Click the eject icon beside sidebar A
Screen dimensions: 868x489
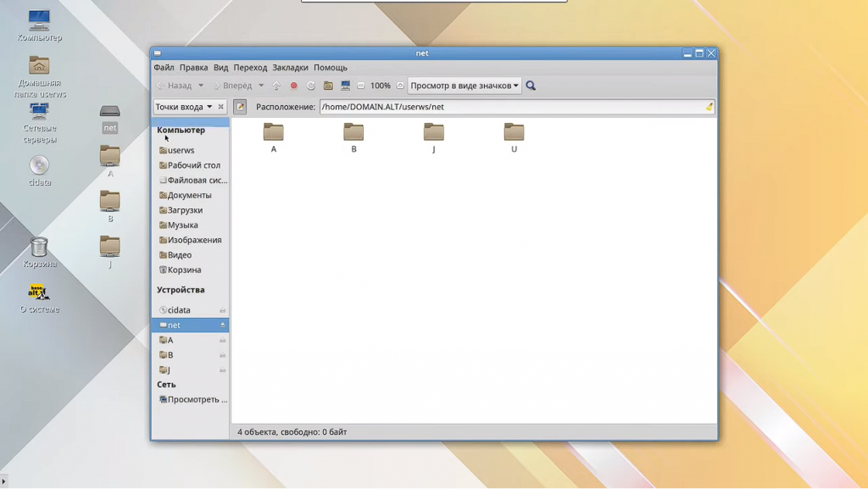click(x=223, y=340)
